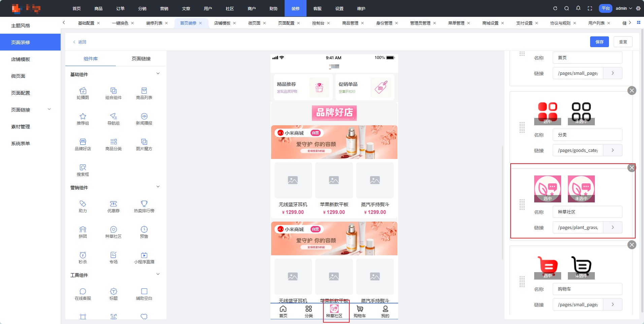This screenshot has height=324, width=644.
Task: Add the 轮播图 carousel component
Action: (83, 93)
